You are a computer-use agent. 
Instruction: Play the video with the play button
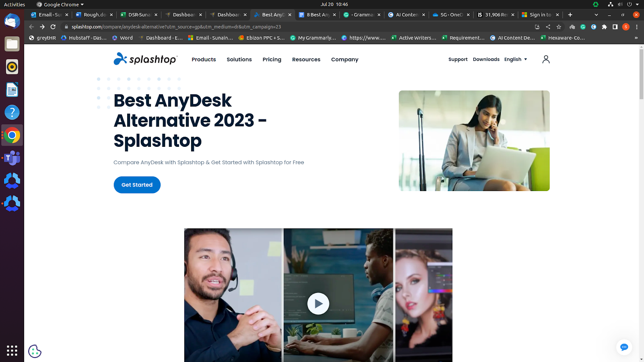point(318,304)
